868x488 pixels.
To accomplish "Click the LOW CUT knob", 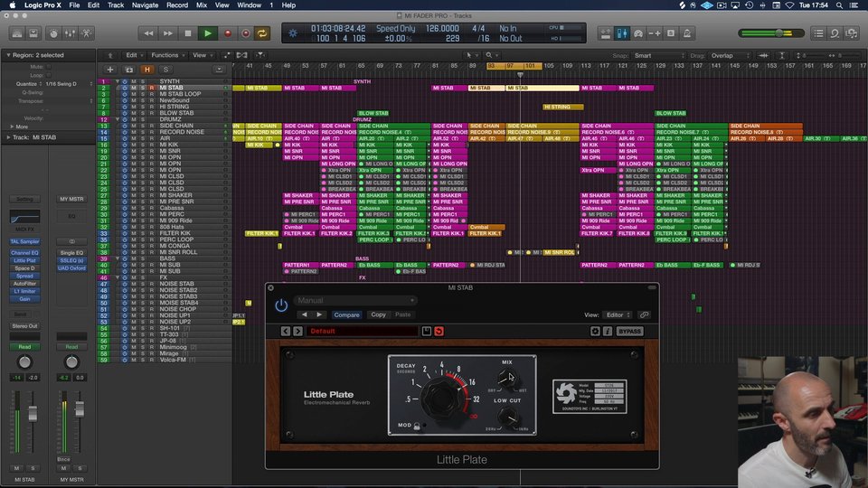I will pyautogui.click(x=507, y=417).
